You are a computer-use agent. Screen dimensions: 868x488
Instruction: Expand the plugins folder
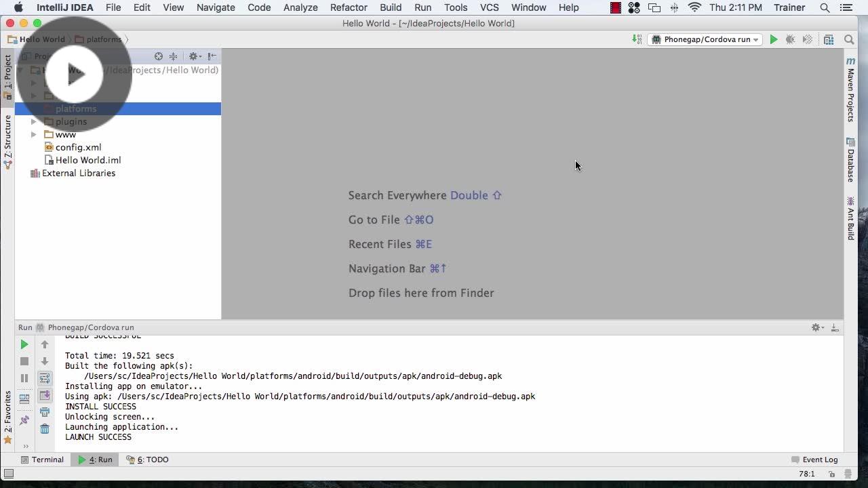(x=34, y=121)
